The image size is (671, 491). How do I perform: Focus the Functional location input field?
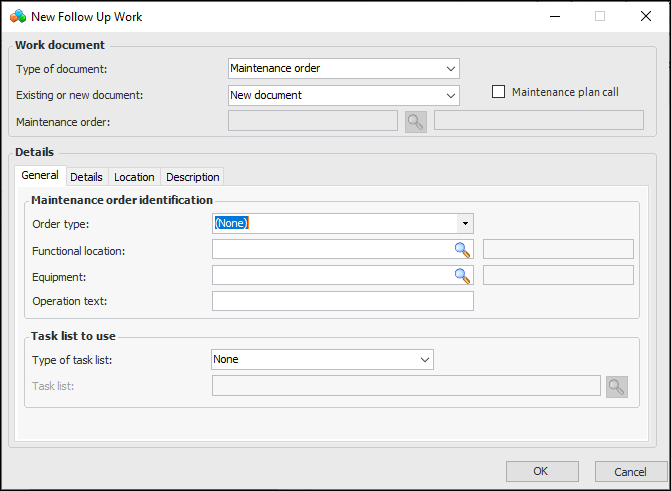tap(332, 249)
